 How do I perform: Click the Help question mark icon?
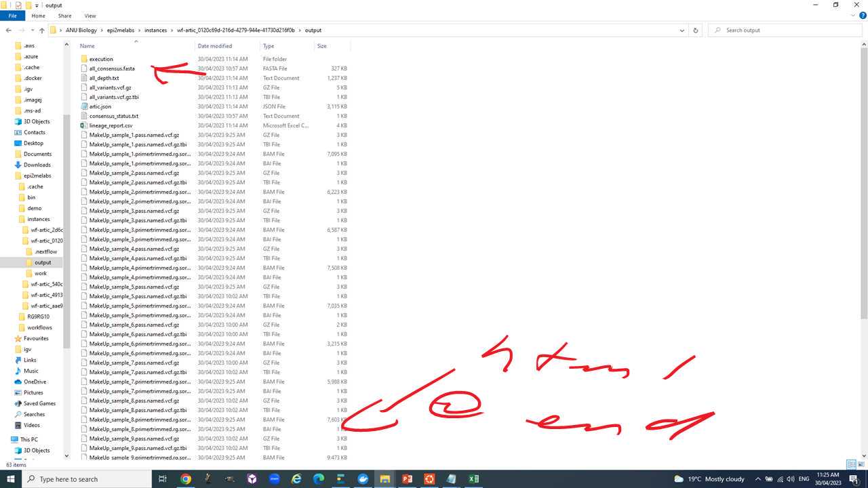[x=861, y=16]
